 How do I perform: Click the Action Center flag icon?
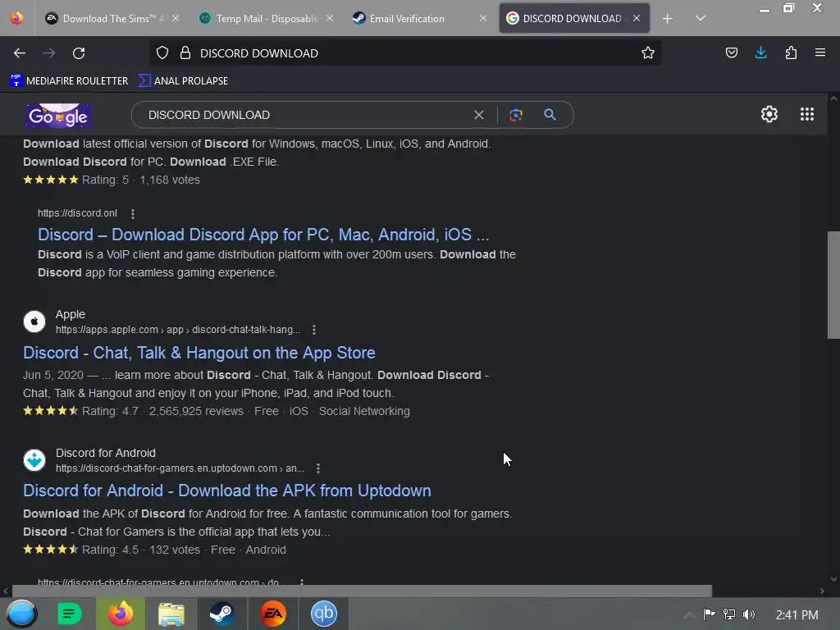(x=709, y=614)
